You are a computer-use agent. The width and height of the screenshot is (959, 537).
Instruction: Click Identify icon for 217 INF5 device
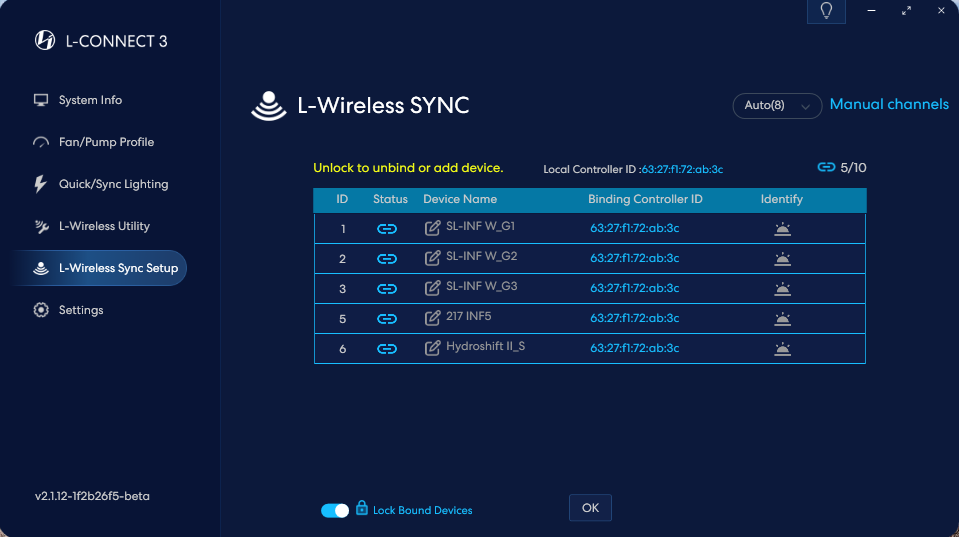pyautogui.click(x=782, y=319)
